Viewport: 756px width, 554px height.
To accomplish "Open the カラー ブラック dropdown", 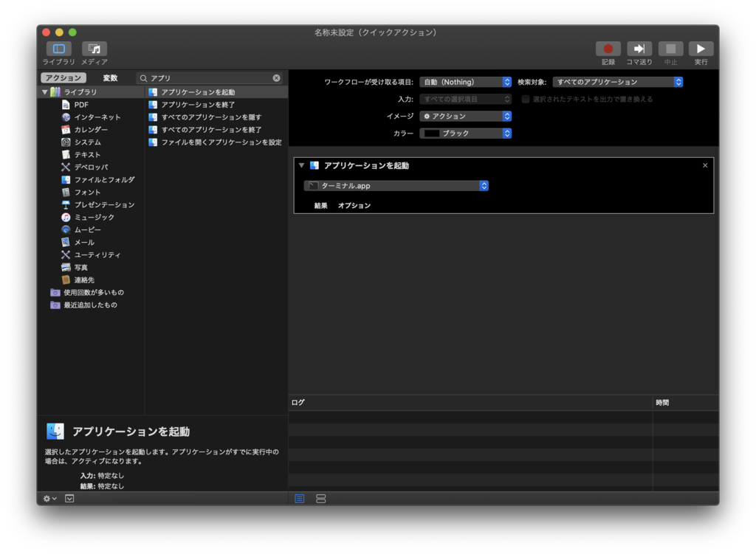I will click(x=465, y=133).
